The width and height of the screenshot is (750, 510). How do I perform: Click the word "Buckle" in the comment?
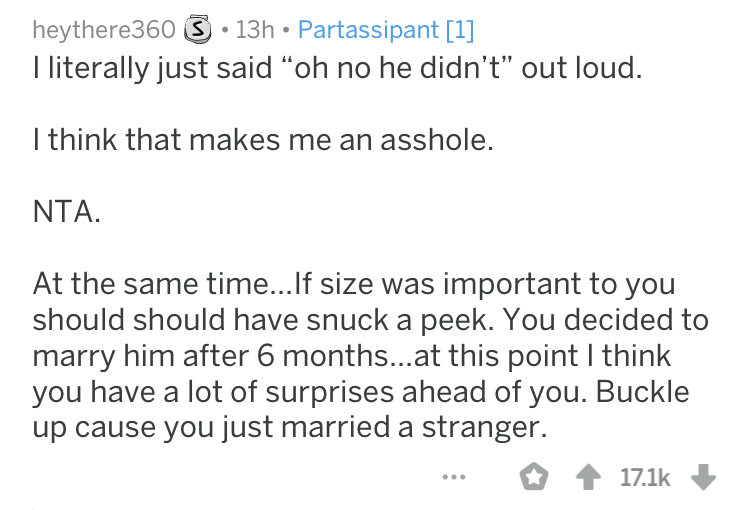[x=642, y=391]
